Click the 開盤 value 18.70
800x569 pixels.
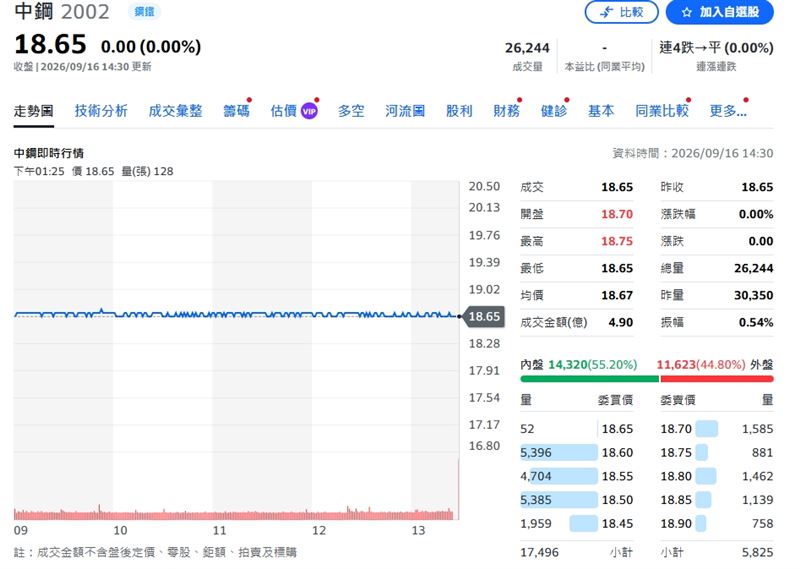click(617, 214)
